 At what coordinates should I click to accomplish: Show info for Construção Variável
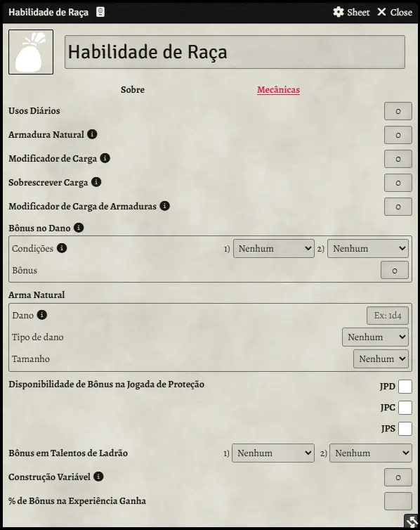click(98, 477)
